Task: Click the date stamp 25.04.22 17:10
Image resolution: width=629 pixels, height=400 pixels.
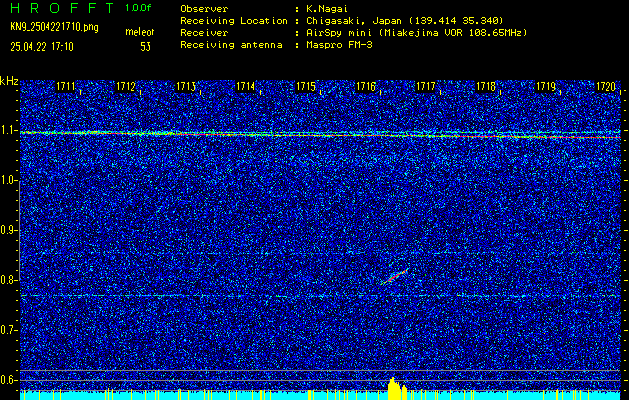Action: click(x=42, y=47)
